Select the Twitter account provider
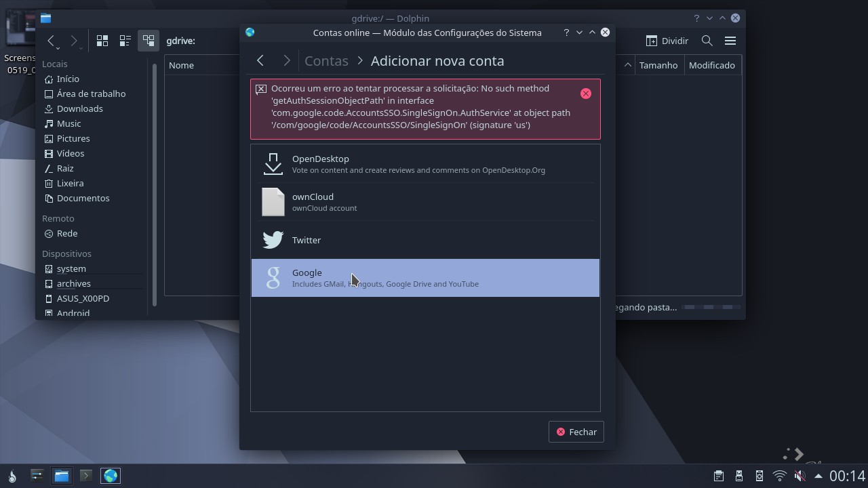Image resolution: width=868 pixels, height=488 pixels. point(425,240)
